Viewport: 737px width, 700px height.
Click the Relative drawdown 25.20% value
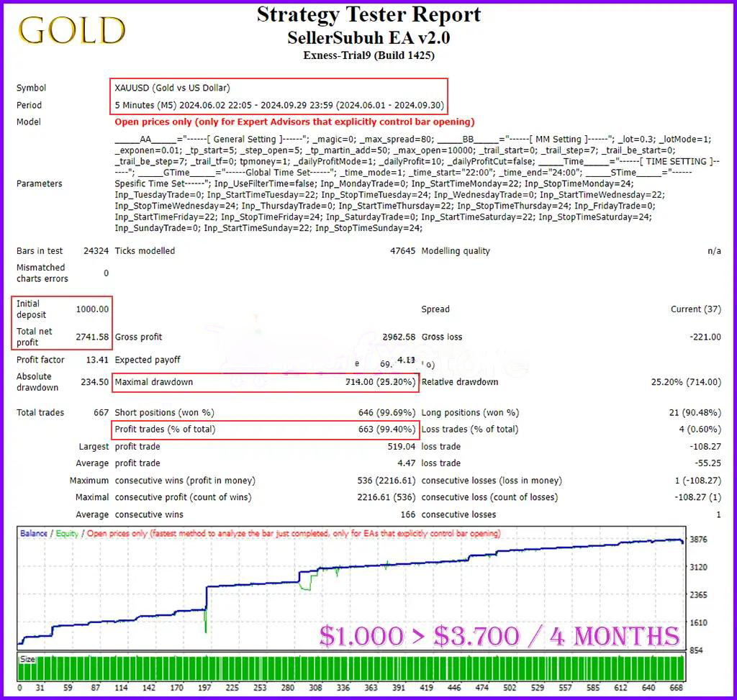pyautogui.click(x=685, y=382)
